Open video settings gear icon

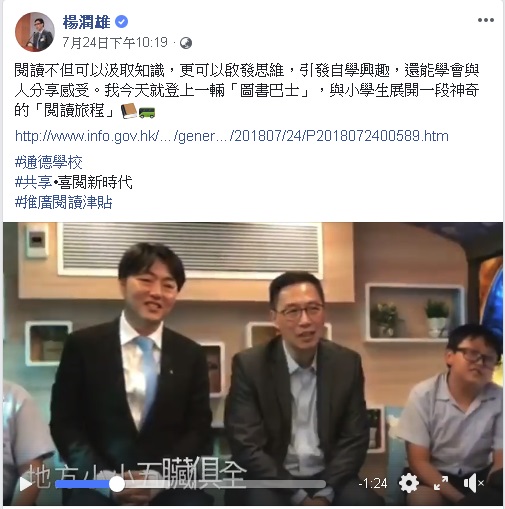[409, 483]
